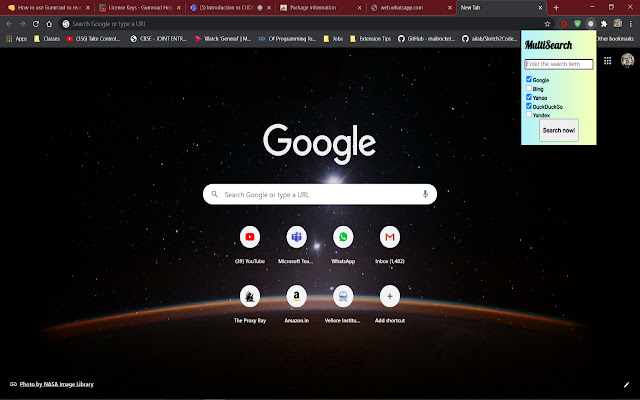Select the New Tab tab

(x=501, y=8)
